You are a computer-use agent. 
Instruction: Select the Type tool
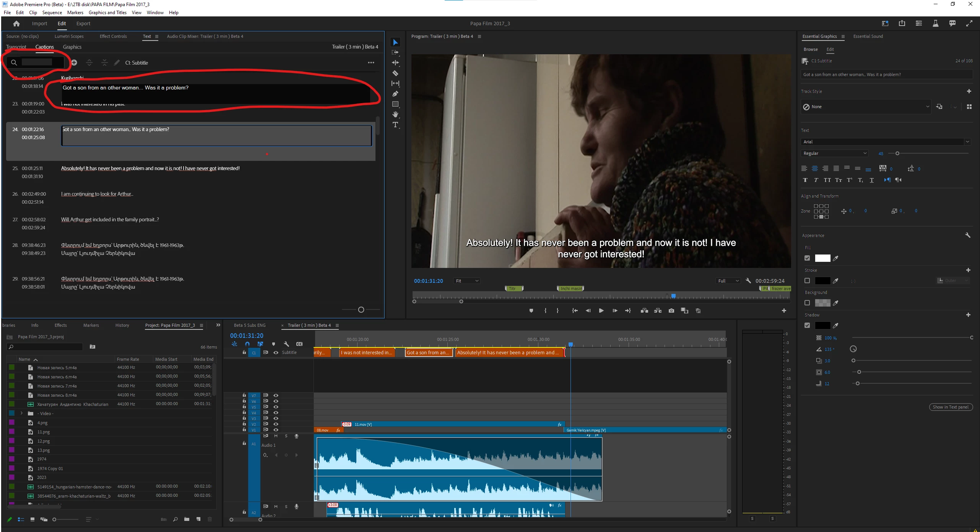tap(395, 125)
